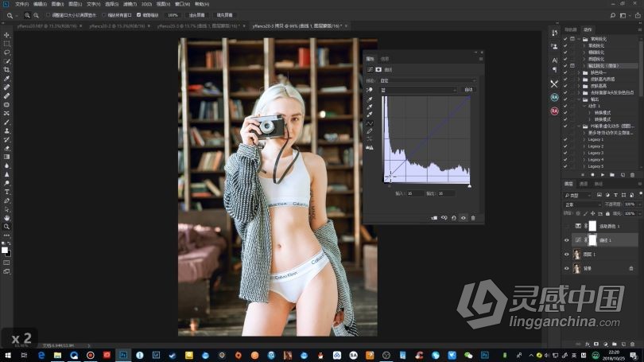The height and width of the screenshot is (362, 644).
Task: Click the clip-to-layer icon in the Curves panel
Action: click(x=434, y=217)
